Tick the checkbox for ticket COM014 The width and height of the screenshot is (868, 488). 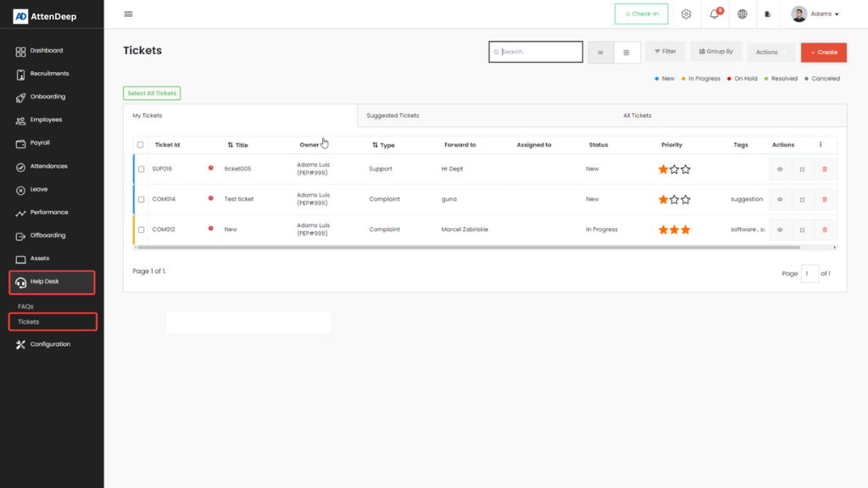[141, 200]
